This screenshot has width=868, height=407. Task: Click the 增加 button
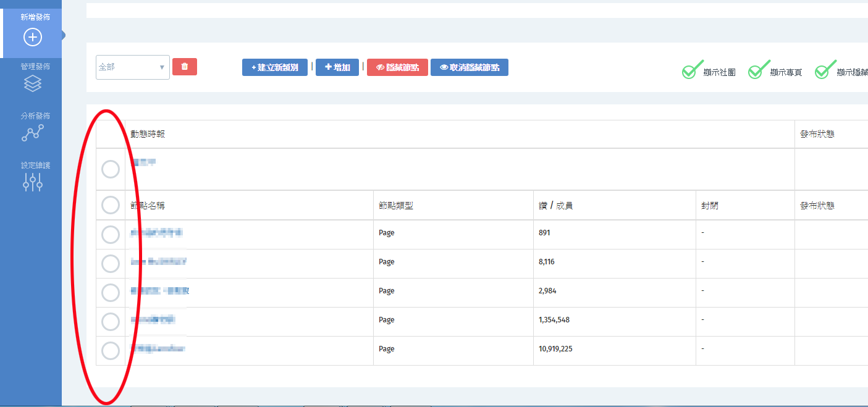tap(337, 67)
